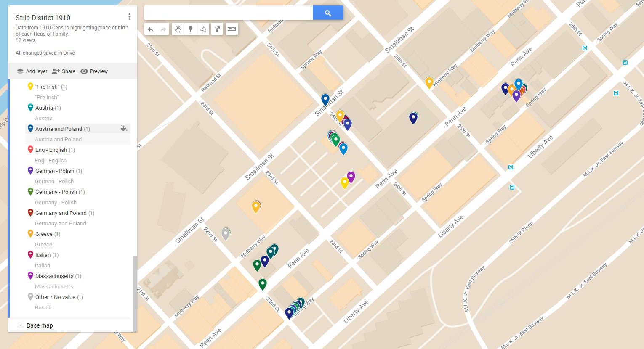Select the Add directions tool
Image resolution: width=644 pixels, height=349 pixels.
pyautogui.click(x=217, y=29)
